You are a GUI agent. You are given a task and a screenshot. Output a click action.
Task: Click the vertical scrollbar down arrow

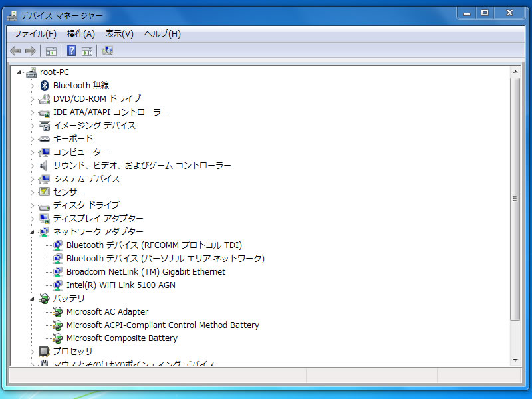click(x=515, y=359)
